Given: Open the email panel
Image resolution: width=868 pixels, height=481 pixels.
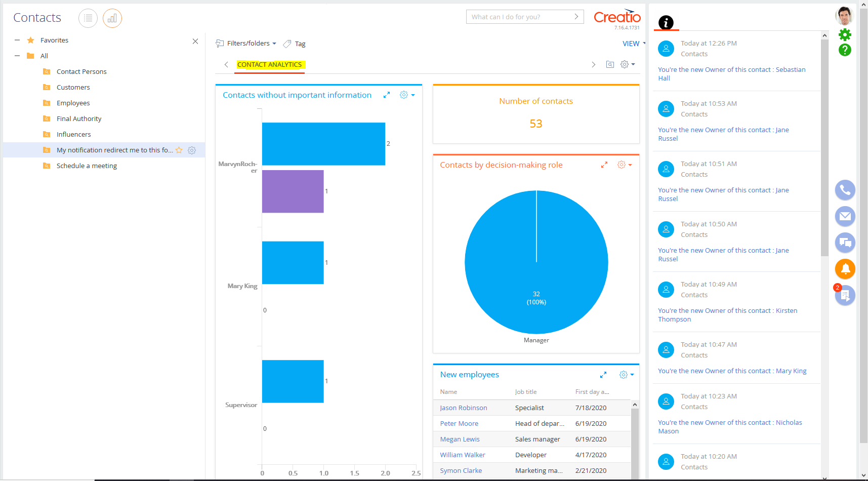Looking at the screenshot, I should coord(845,217).
